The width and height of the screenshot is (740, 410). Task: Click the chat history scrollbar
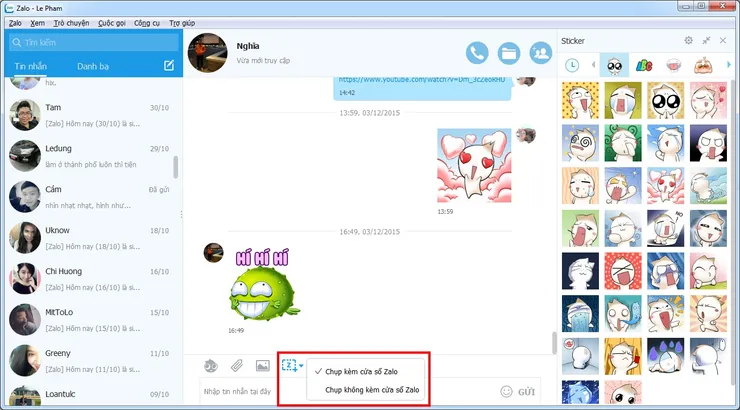(x=555, y=343)
